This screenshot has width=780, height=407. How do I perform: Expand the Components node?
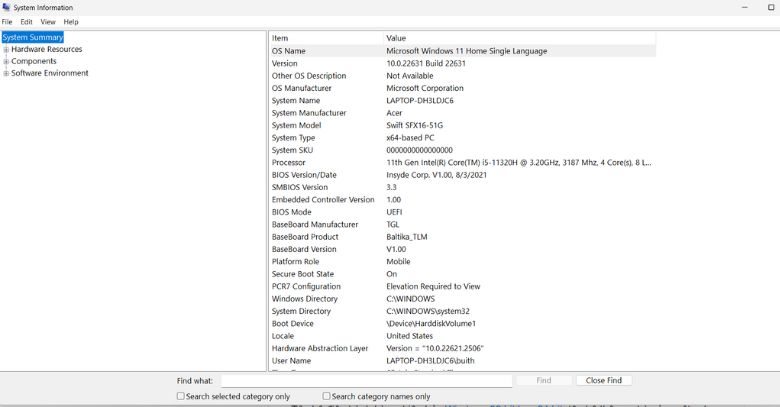(6, 61)
